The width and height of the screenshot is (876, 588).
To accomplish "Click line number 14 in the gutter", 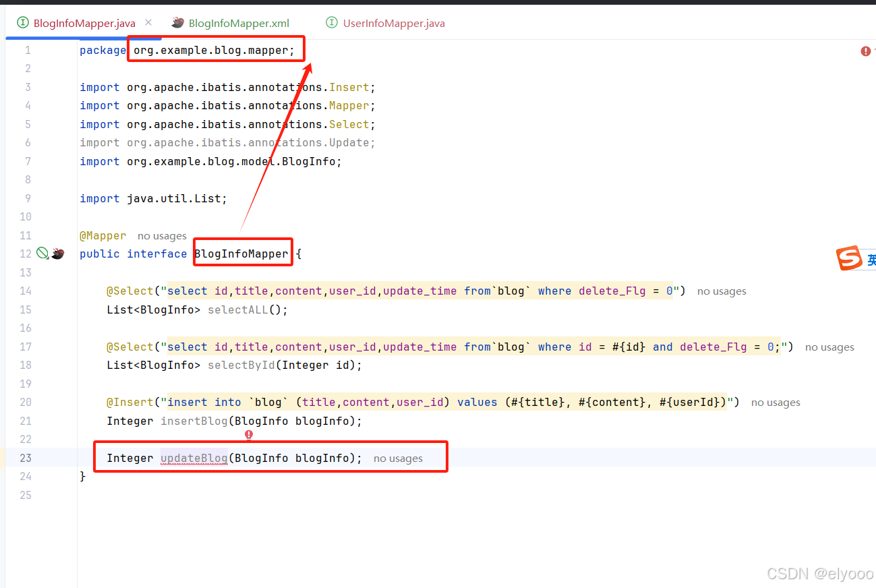I will 26,291.
